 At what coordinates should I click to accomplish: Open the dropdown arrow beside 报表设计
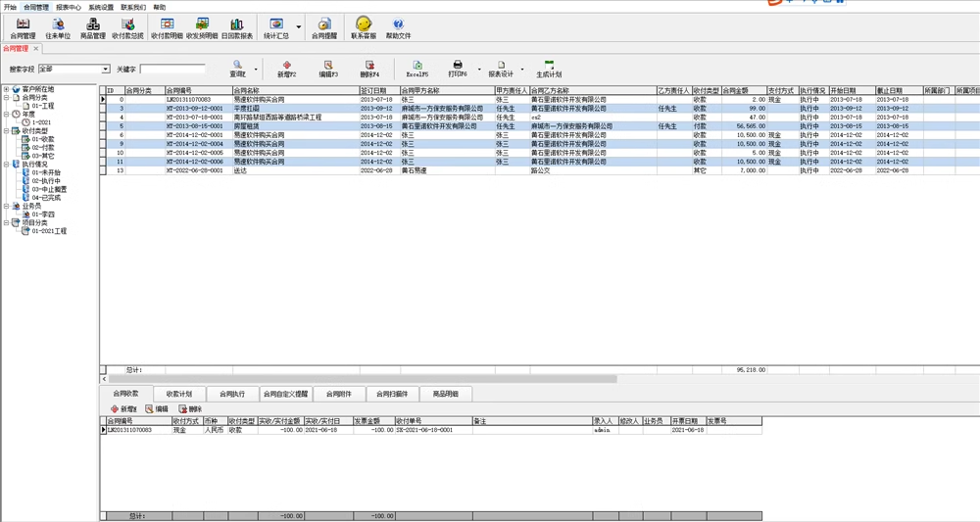click(522, 70)
